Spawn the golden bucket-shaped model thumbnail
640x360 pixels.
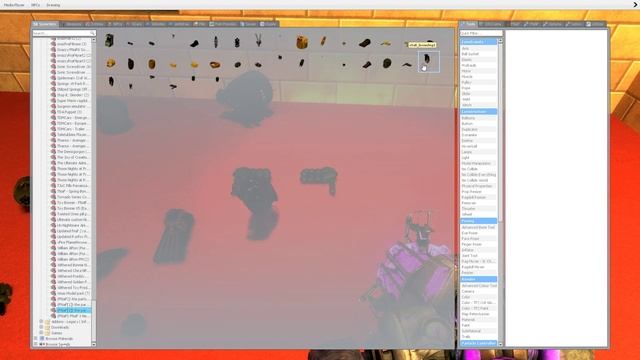[x=302, y=42]
